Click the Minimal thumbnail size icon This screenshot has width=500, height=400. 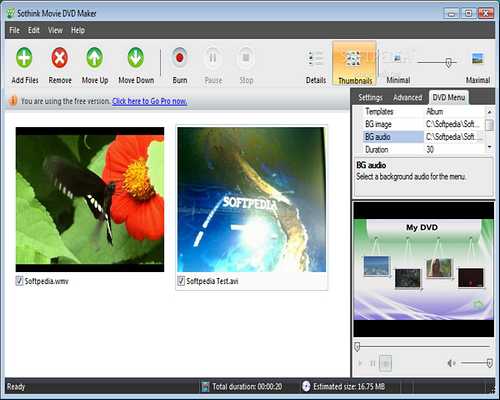[397, 58]
